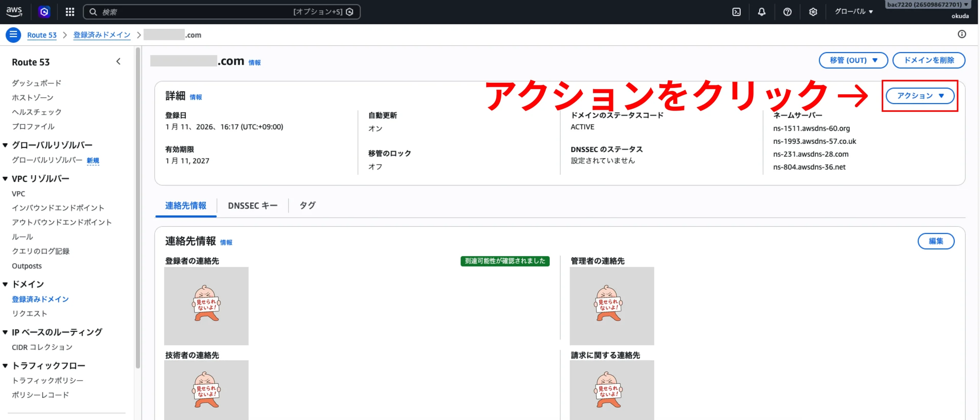Open the notifications bell icon

[762, 12]
